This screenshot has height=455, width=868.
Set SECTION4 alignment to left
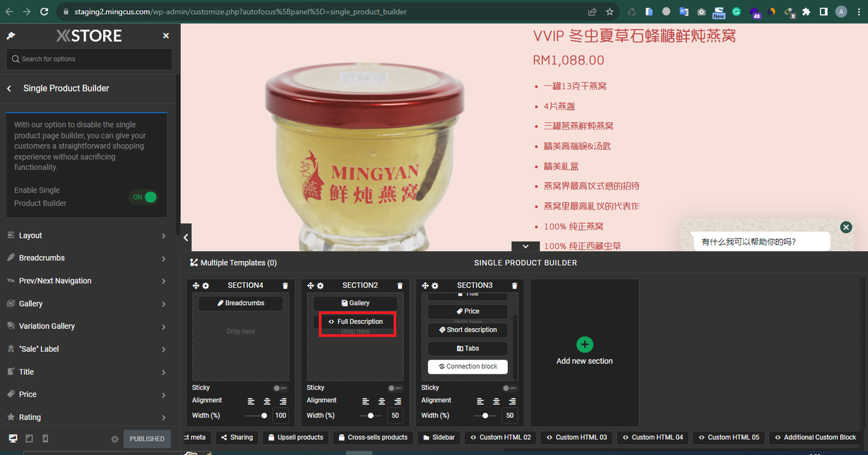[251, 401]
